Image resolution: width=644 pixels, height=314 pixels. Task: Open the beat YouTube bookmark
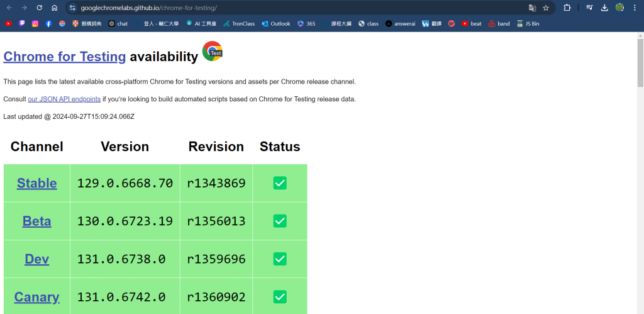pos(472,24)
